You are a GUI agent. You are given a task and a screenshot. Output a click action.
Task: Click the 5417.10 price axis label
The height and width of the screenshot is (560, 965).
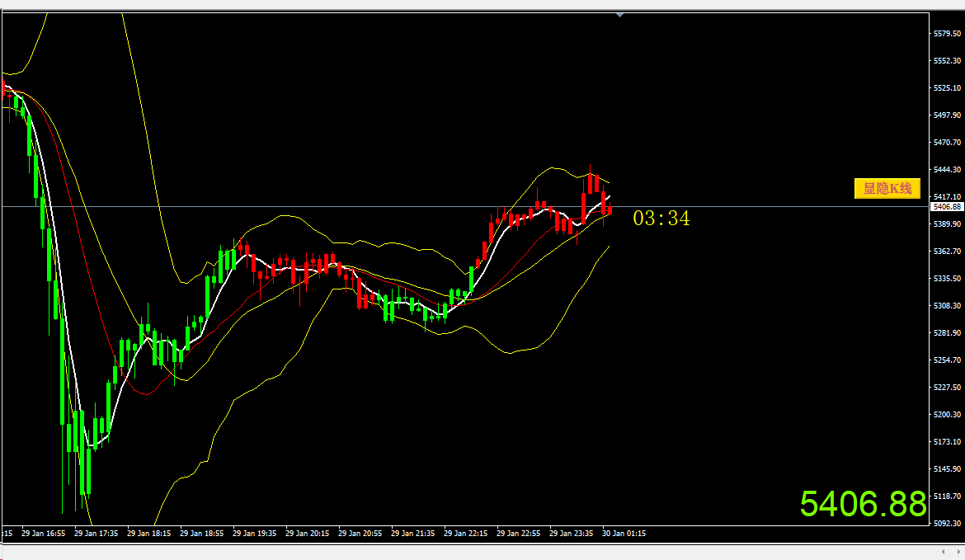pos(947,197)
